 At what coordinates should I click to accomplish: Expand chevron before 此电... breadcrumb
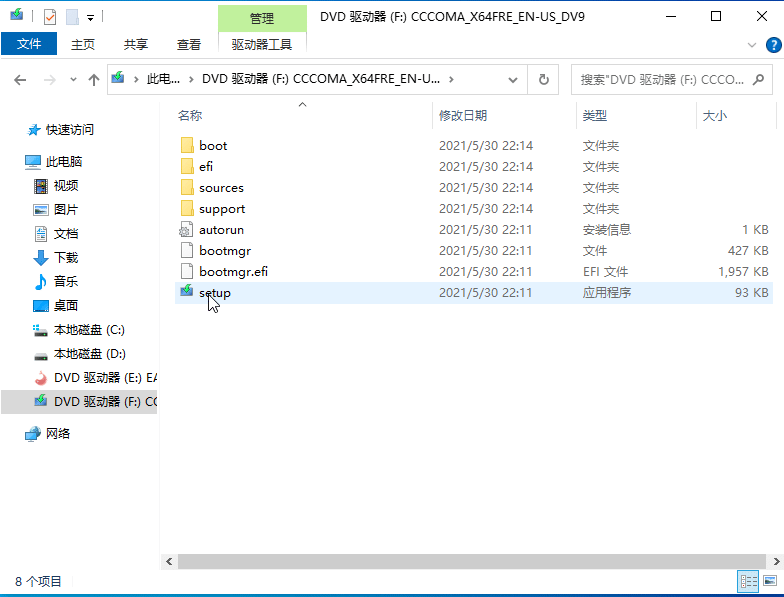point(136,79)
